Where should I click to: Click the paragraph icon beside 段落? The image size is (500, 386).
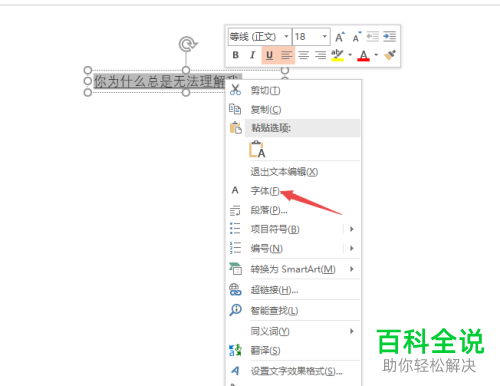pos(235,210)
